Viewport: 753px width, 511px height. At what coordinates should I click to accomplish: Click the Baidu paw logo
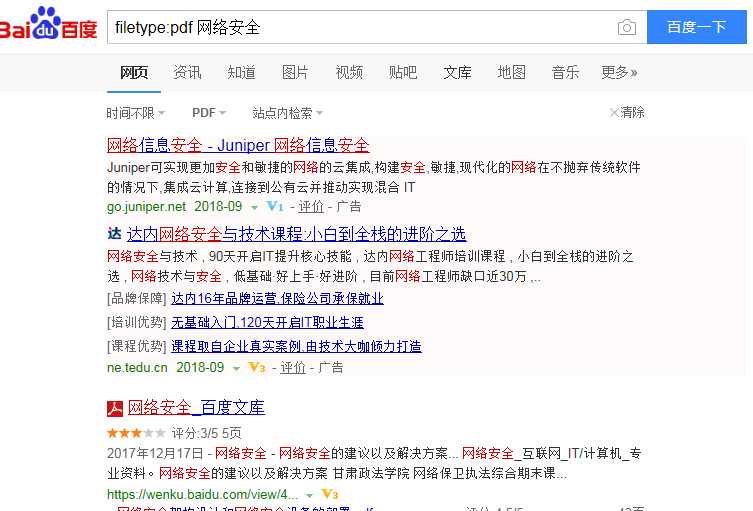tap(47, 22)
